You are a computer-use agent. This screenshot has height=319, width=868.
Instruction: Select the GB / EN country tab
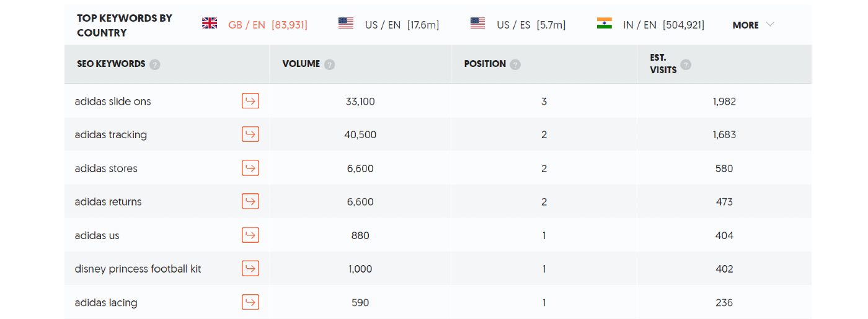coord(255,25)
